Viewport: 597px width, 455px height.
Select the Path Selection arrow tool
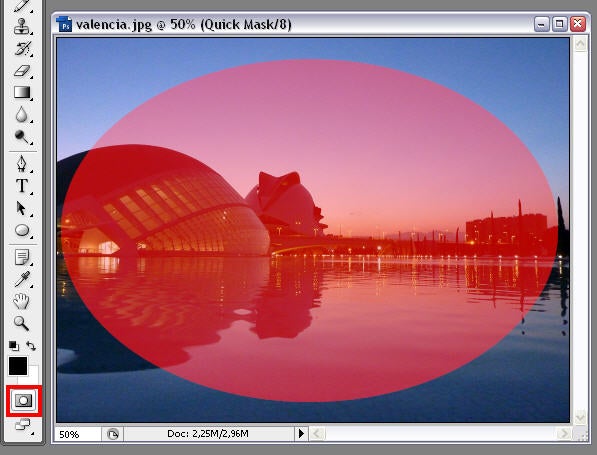tap(22, 208)
